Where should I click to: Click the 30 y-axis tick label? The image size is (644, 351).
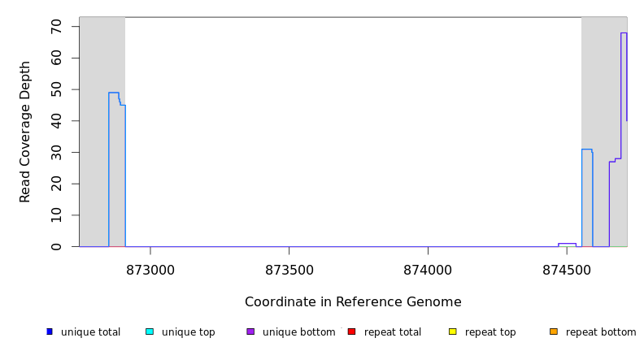coord(55,153)
